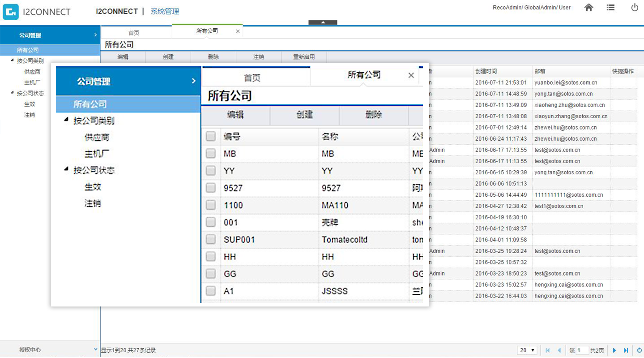Select 主机厂 in background sidebar tree
Viewport: 644px width, 358px height.
pos(32,82)
